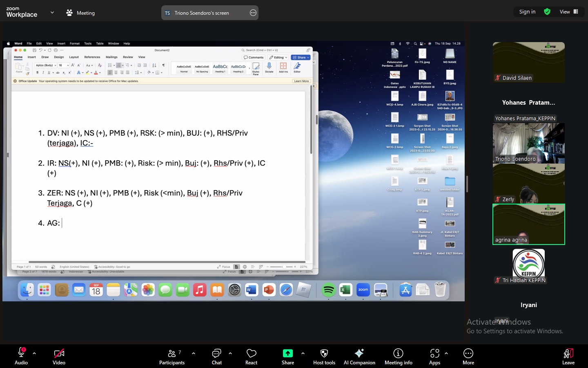Click the Sign in button

(x=527, y=12)
